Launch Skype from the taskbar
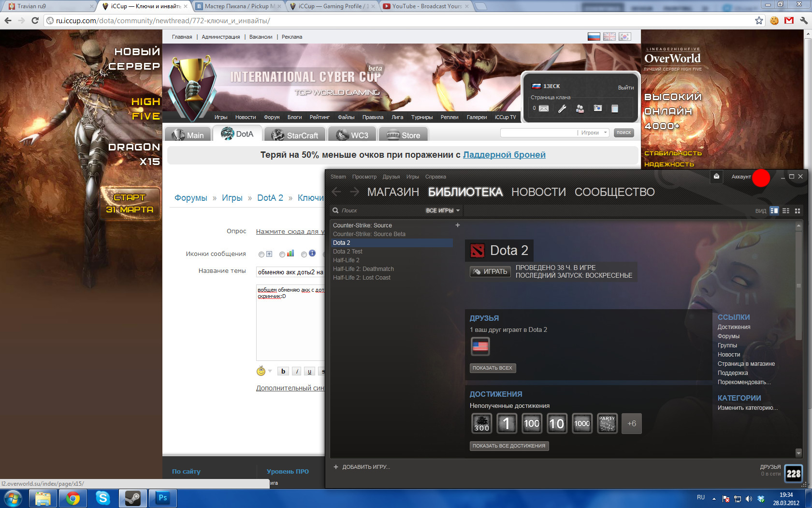 103,498
